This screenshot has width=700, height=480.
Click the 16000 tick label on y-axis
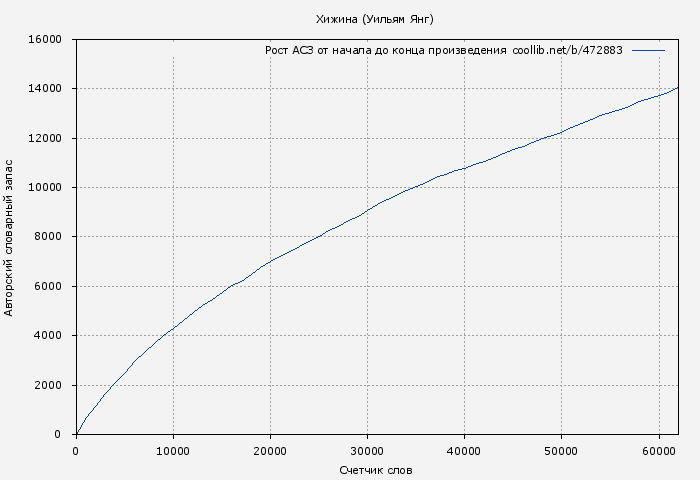point(46,40)
